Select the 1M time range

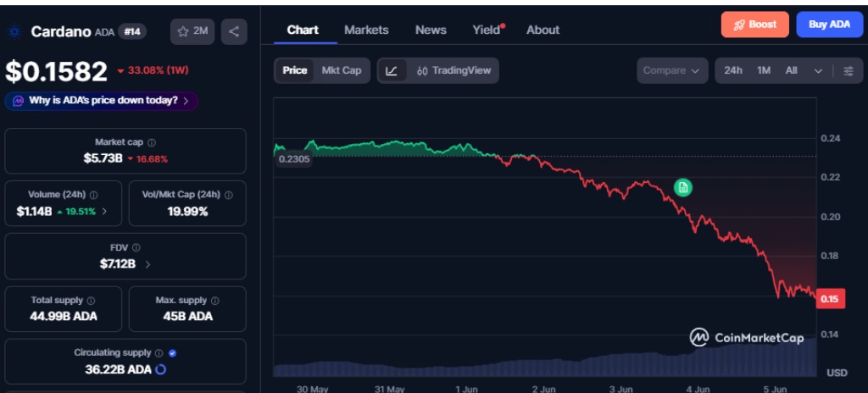click(764, 70)
